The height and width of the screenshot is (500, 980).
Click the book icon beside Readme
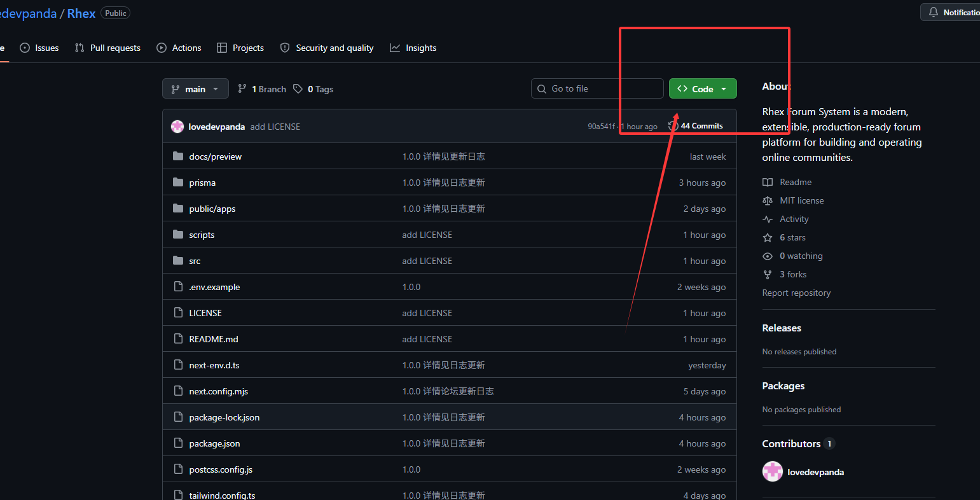click(x=768, y=182)
